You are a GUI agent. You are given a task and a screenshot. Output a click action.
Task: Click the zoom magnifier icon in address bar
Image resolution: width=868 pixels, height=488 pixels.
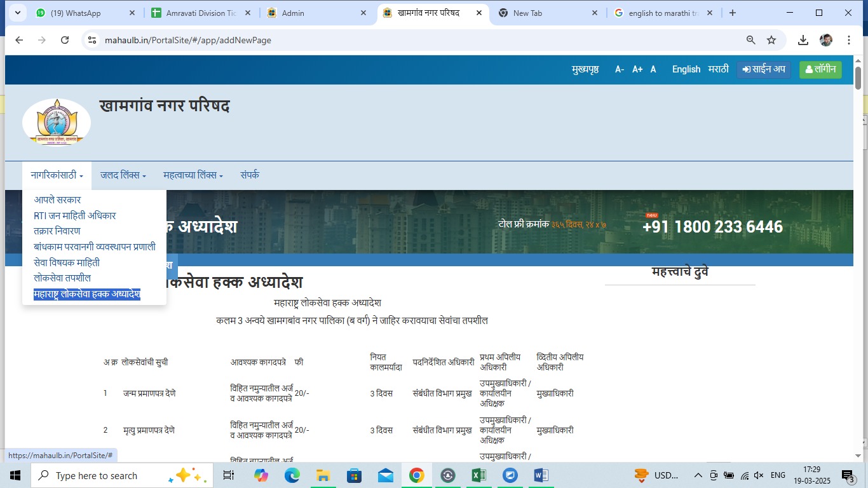[751, 40]
